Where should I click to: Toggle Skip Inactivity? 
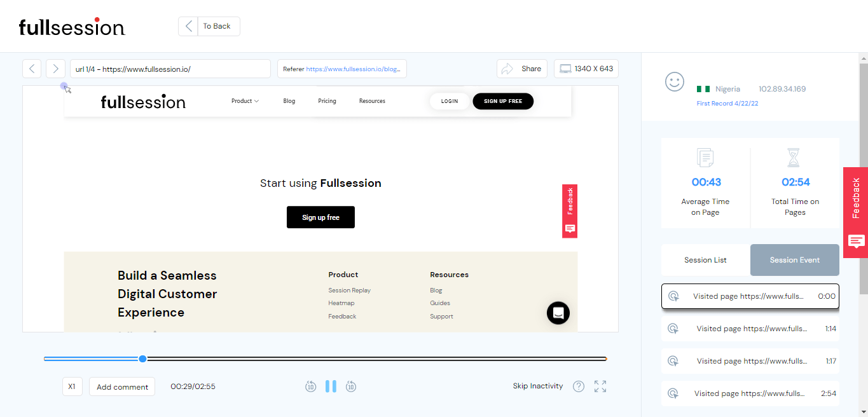pyautogui.click(x=538, y=386)
